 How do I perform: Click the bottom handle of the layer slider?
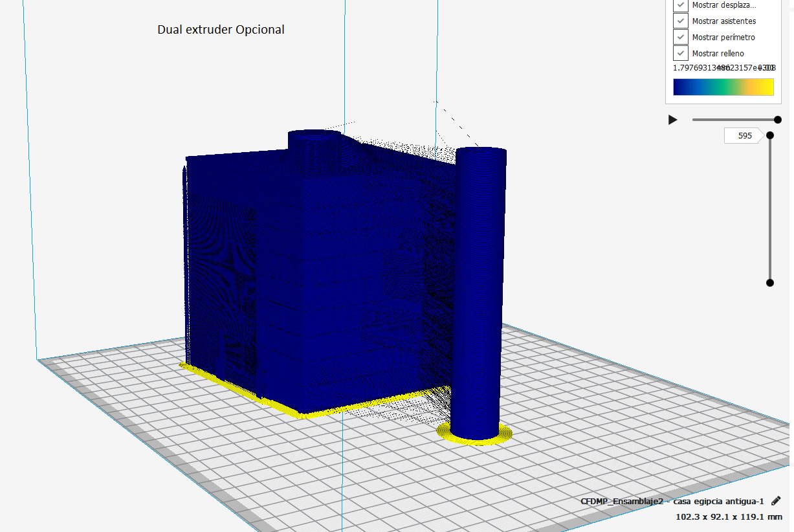(770, 283)
